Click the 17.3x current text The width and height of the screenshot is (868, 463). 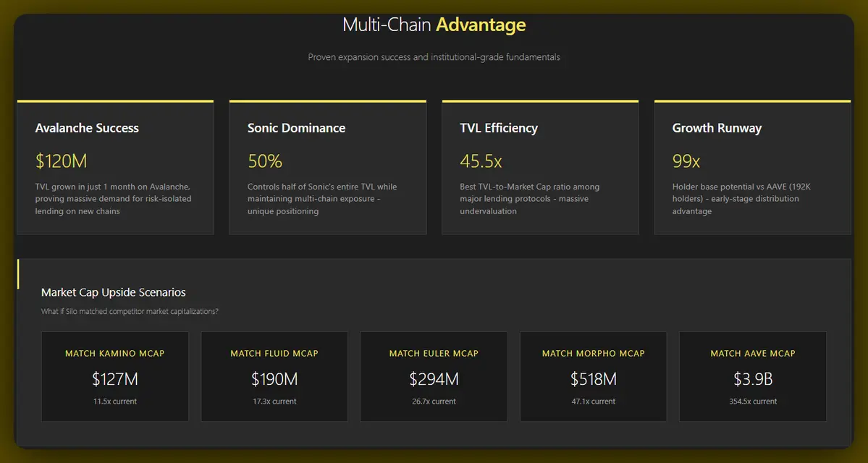coord(274,402)
